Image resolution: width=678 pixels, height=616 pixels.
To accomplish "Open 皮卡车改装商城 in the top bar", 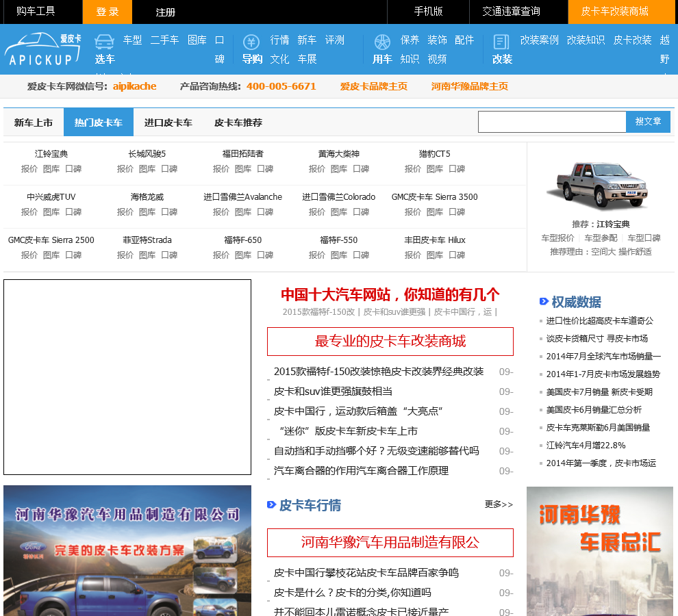I will [614, 12].
